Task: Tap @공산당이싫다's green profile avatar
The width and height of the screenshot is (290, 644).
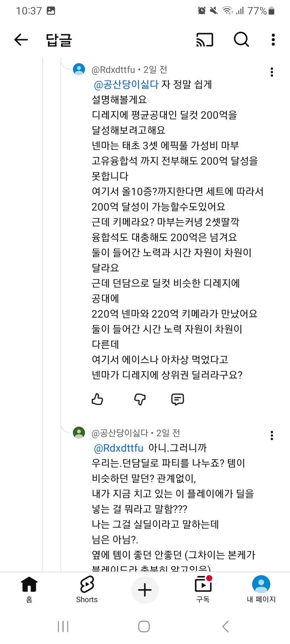Action: pos(79,433)
